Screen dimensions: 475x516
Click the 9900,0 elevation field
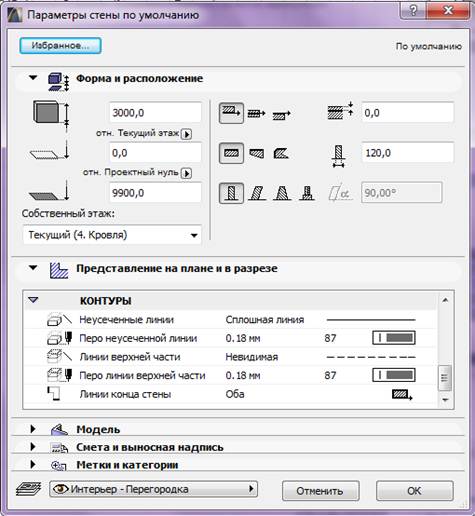[155, 193]
